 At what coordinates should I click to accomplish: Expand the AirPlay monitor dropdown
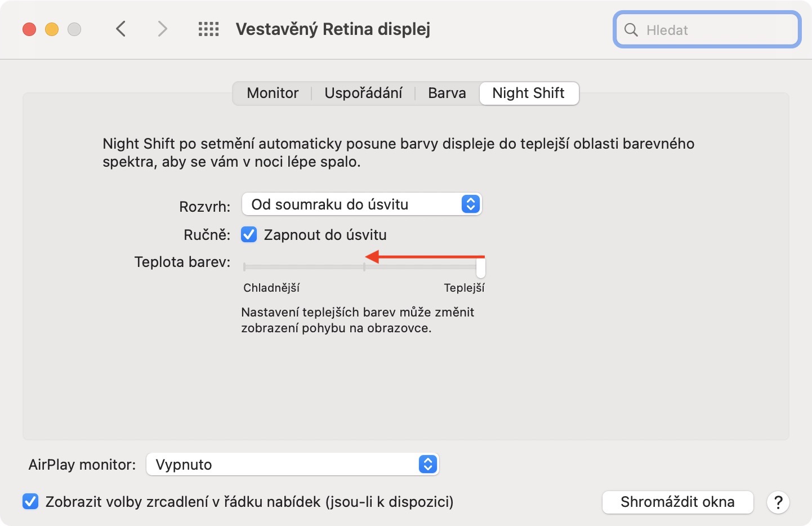pos(292,465)
